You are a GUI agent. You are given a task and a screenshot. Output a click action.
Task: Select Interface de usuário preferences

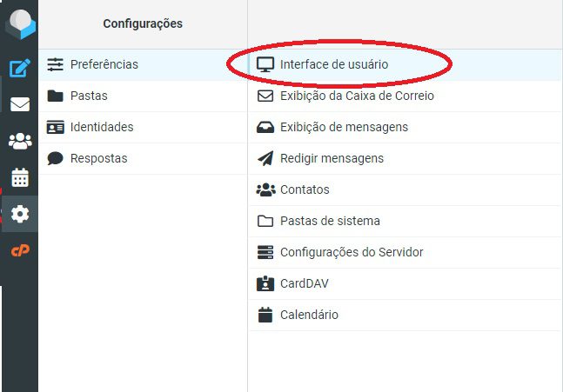point(405,65)
